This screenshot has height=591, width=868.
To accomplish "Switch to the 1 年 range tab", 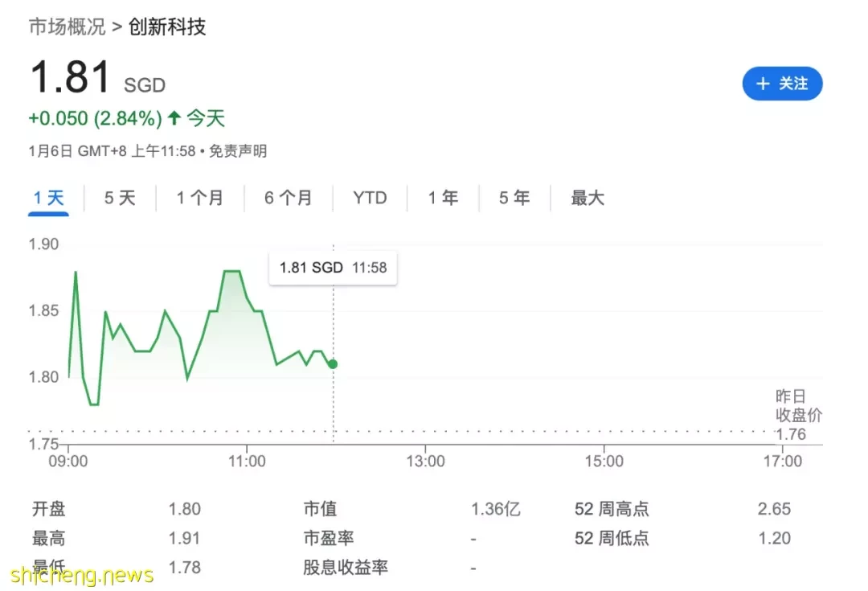I will (443, 198).
